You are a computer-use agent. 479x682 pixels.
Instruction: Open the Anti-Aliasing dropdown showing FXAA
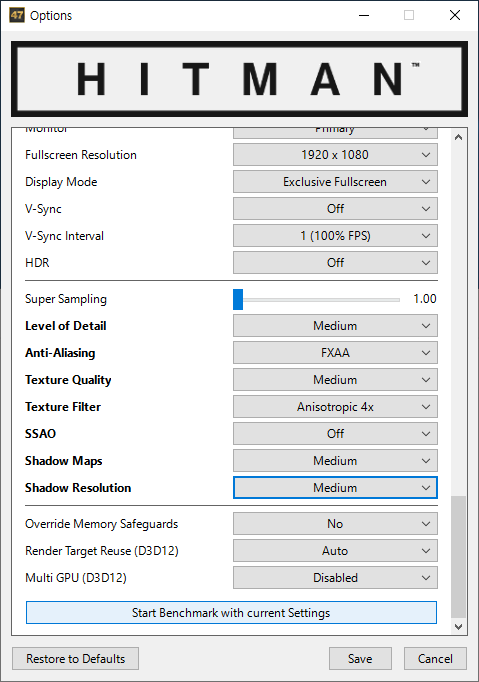335,353
